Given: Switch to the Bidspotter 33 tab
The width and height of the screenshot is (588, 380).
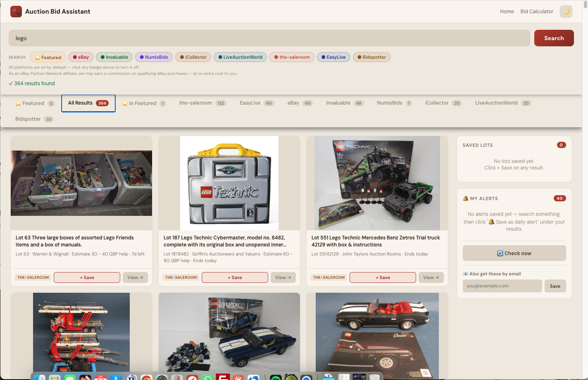Looking at the screenshot, I should click(34, 119).
